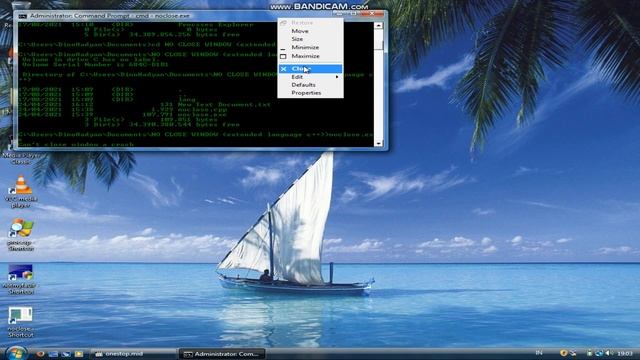Viewport: 640px width, 360px height.
Task: Click the console scrollbar down arrow
Action: point(378,143)
